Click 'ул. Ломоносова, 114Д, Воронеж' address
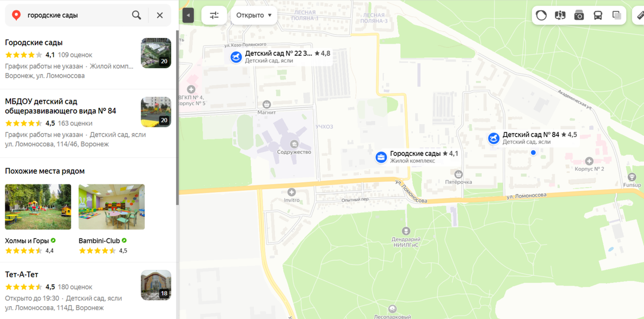 pos(54,308)
